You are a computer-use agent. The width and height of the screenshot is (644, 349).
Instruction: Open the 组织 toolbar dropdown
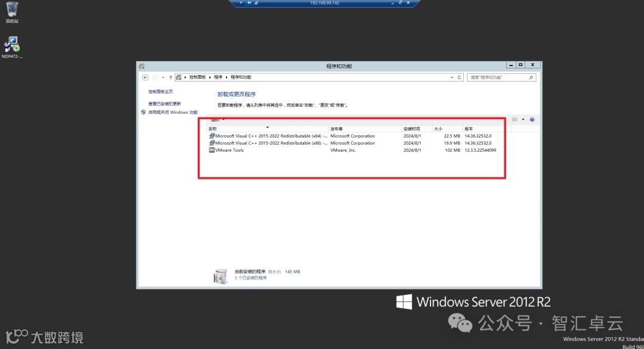(x=217, y=120)
